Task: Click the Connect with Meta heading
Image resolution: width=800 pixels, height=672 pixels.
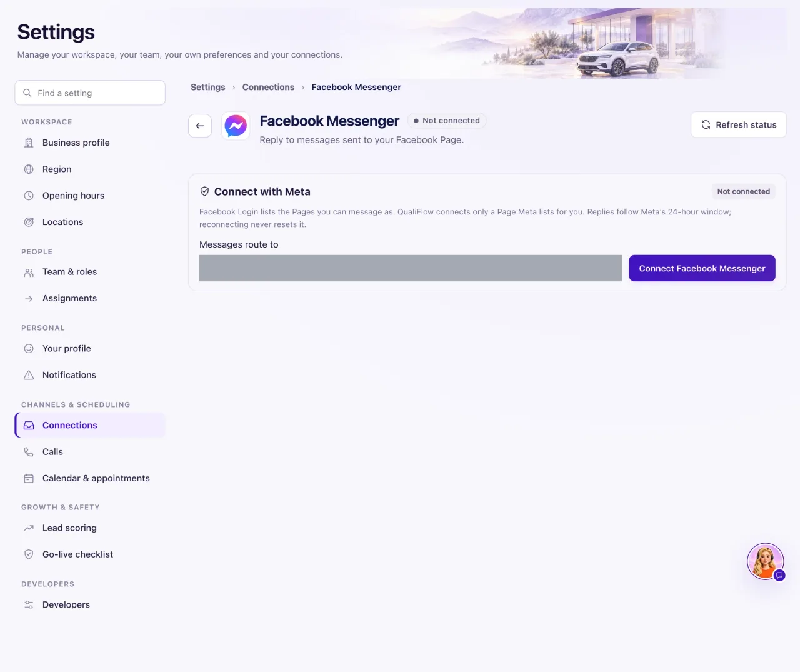Action: (262, 192)
